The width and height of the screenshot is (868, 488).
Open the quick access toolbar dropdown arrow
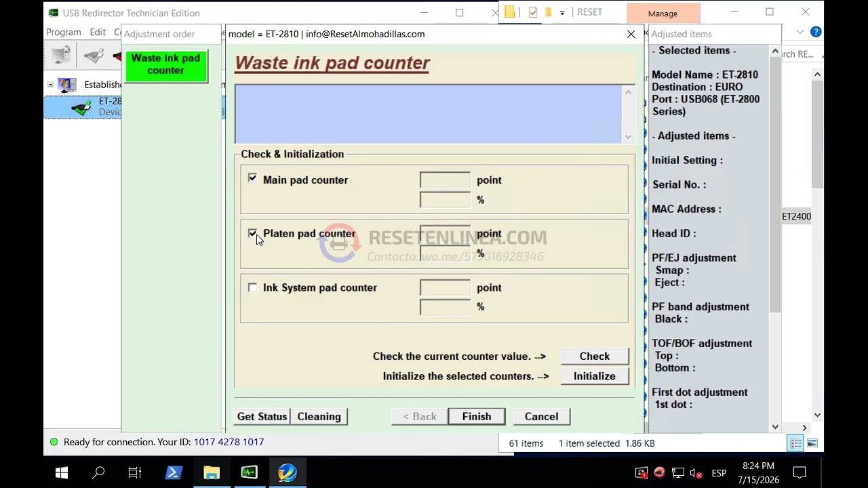tap(562, 12)
